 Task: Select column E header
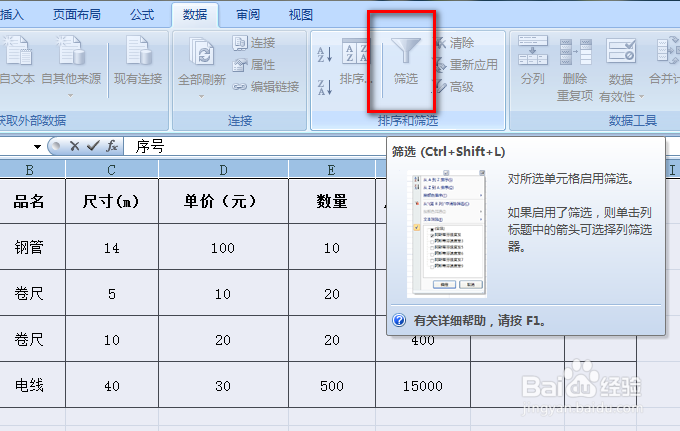pos(332,170)
